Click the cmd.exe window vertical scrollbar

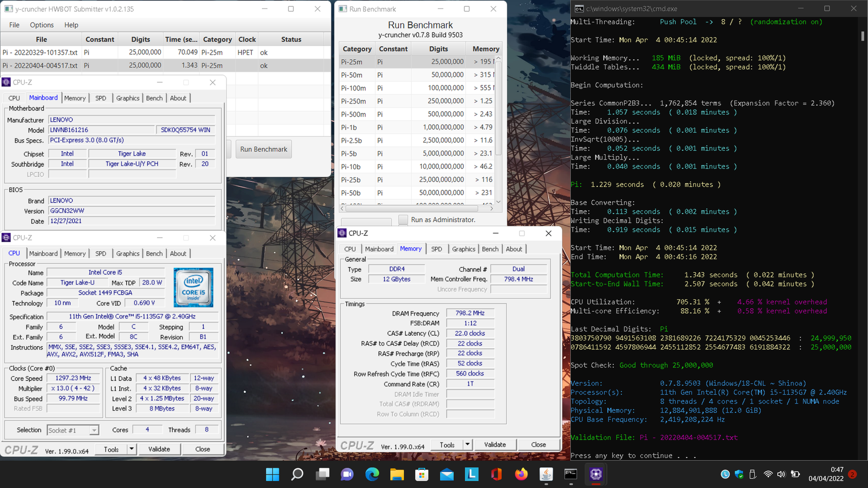click(x=863, y=36)
